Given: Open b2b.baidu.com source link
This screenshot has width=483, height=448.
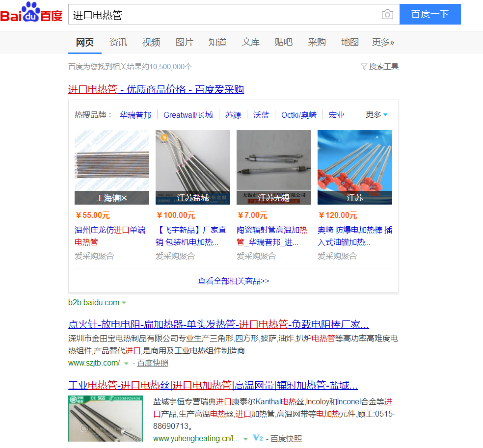Looking at the screenshot, I should coord(94,302).
